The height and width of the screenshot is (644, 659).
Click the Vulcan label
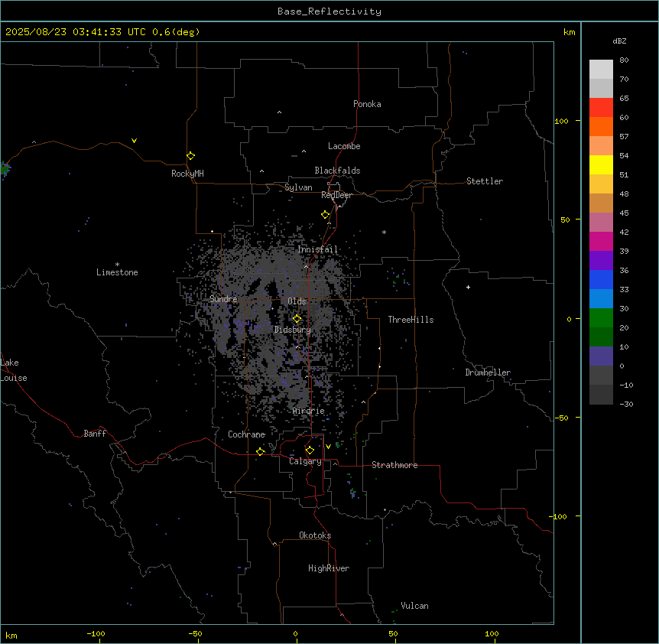pyautogui.click(x=415, y=606)
